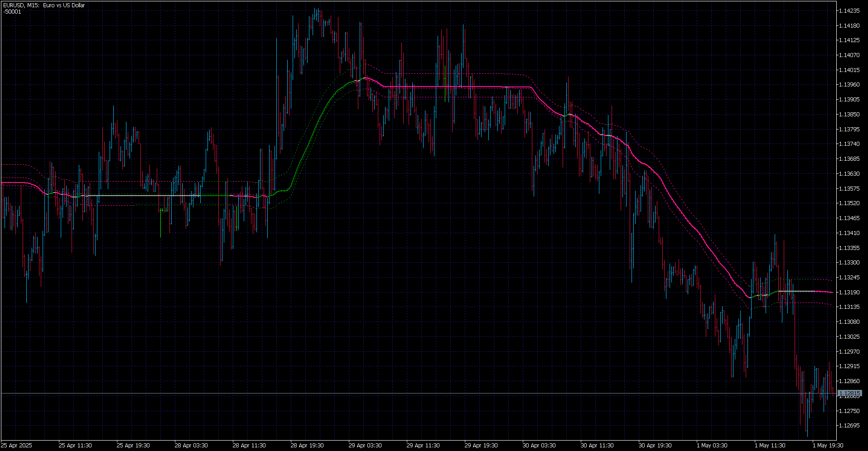Click the 1.12915 price axis label
This screenshot has height=451, width=868.
(849, 366)
